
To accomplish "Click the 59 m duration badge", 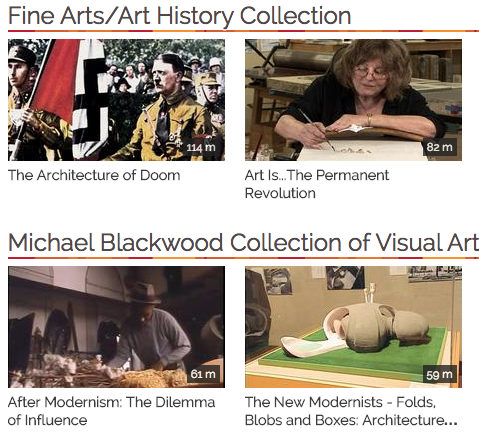I will [440, 375].
